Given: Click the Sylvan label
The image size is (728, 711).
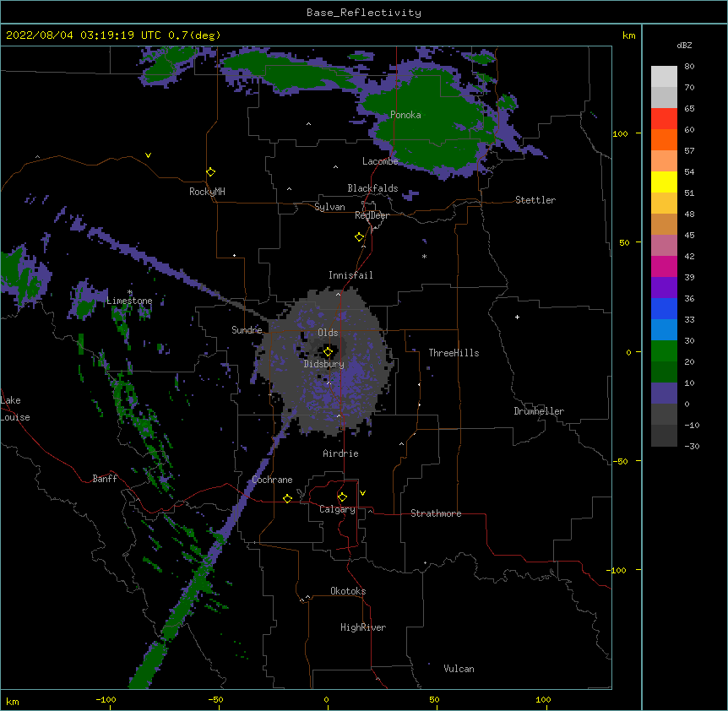Looking at the screenshot, I should click(x=329, y=207).
